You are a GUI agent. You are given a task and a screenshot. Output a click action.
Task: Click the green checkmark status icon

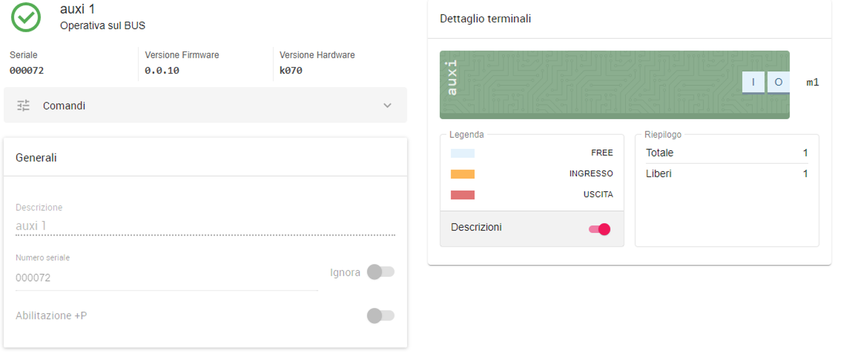26,18
